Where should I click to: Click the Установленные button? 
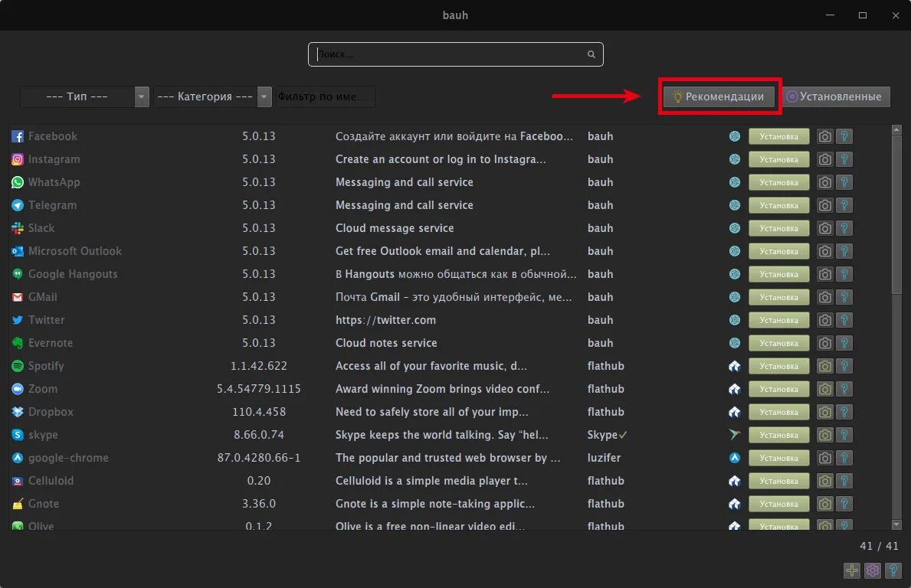pos(834,96)
